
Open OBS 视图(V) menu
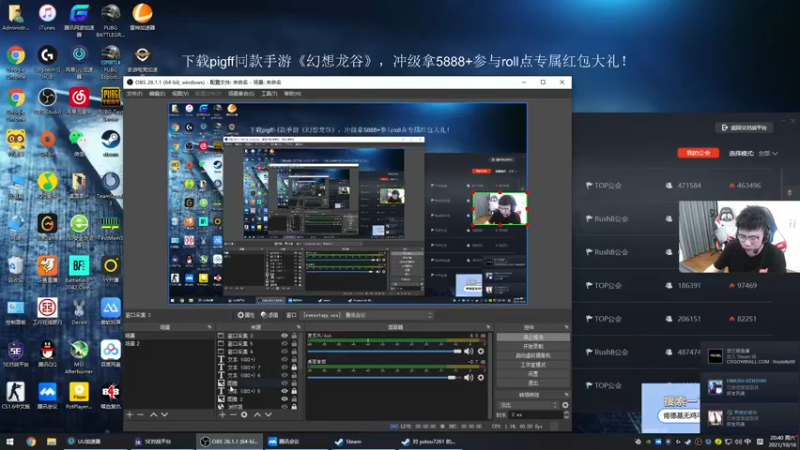point(180,94)
